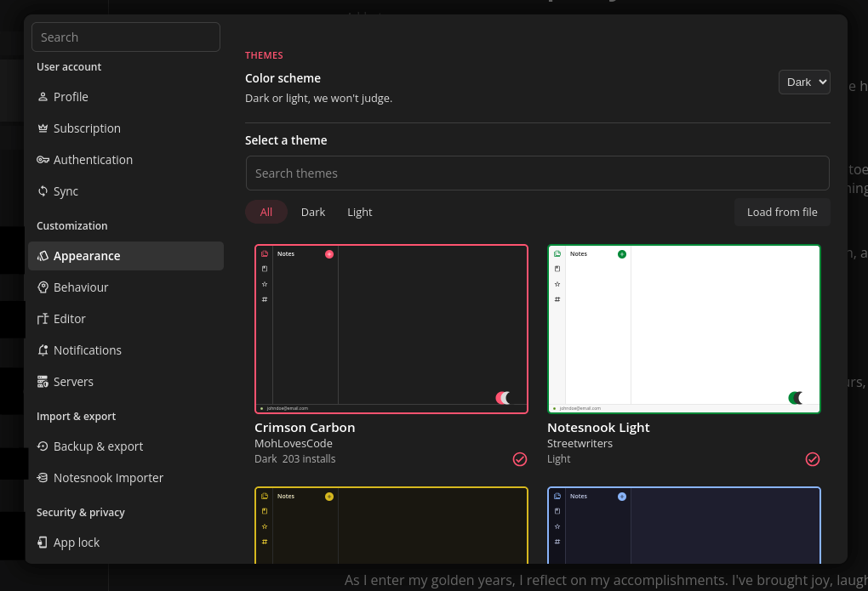Click the Backup & export icon

pos(42,446)
